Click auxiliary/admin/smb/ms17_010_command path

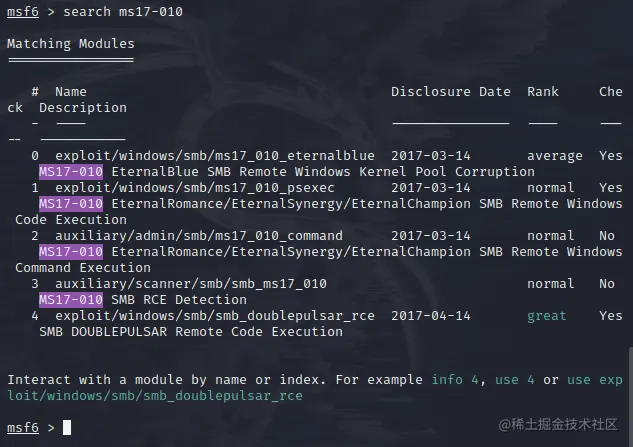tap(199, 236)
